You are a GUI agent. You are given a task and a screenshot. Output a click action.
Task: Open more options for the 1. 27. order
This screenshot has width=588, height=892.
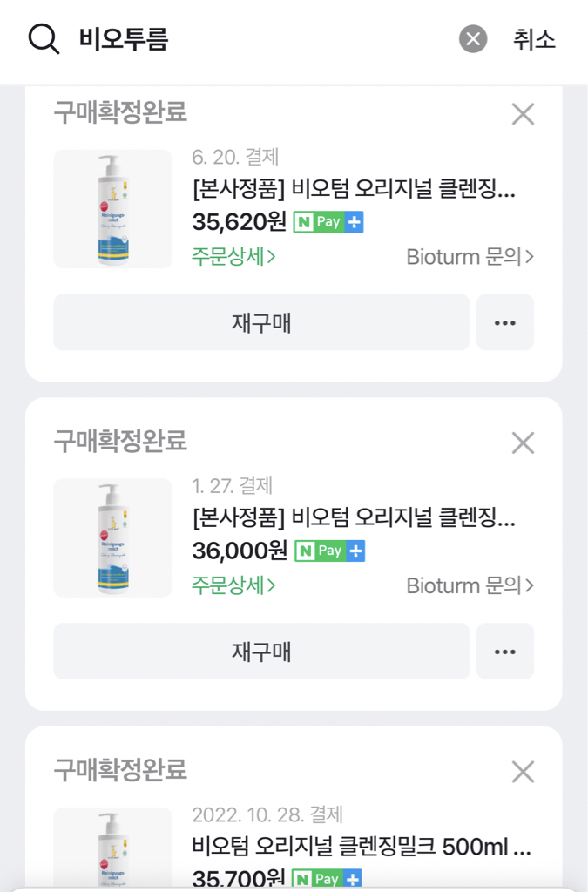point(505,651)
